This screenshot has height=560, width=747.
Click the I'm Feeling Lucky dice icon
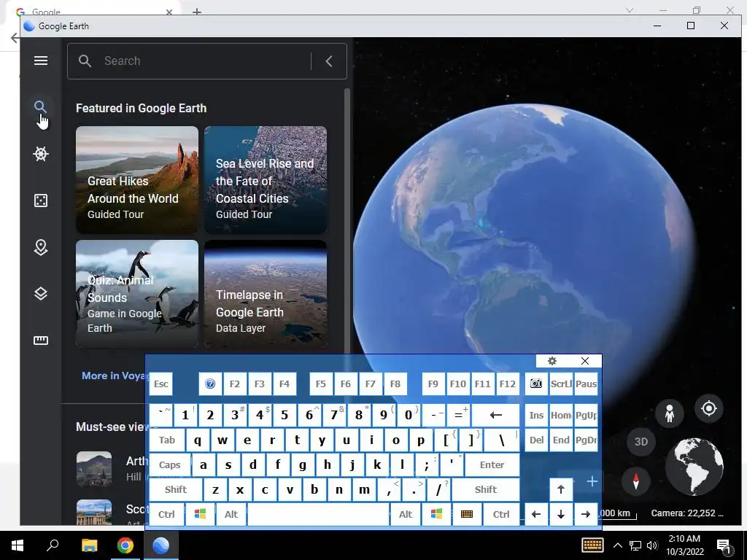(41, 201)
